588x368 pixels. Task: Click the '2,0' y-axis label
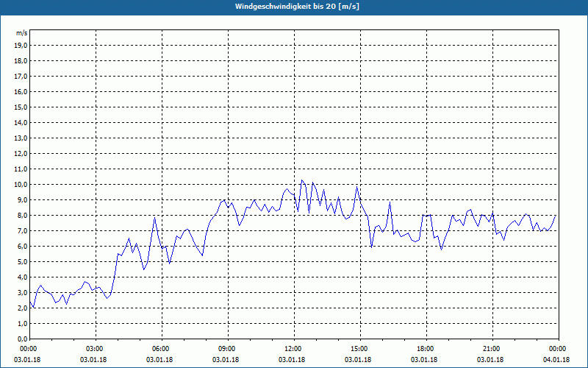tap(22, 308)
